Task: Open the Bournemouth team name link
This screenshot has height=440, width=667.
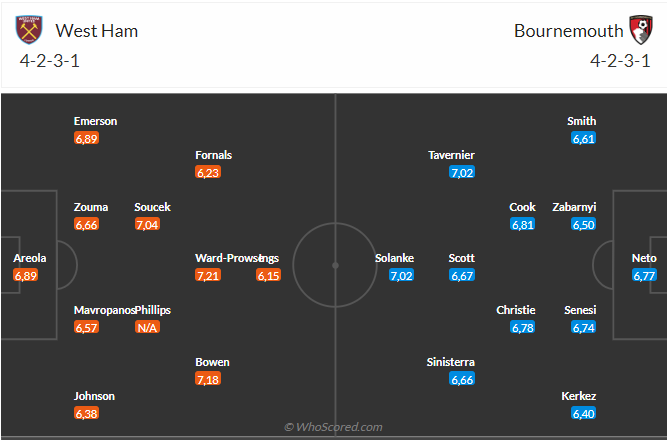Action: (x=568, y=31)
